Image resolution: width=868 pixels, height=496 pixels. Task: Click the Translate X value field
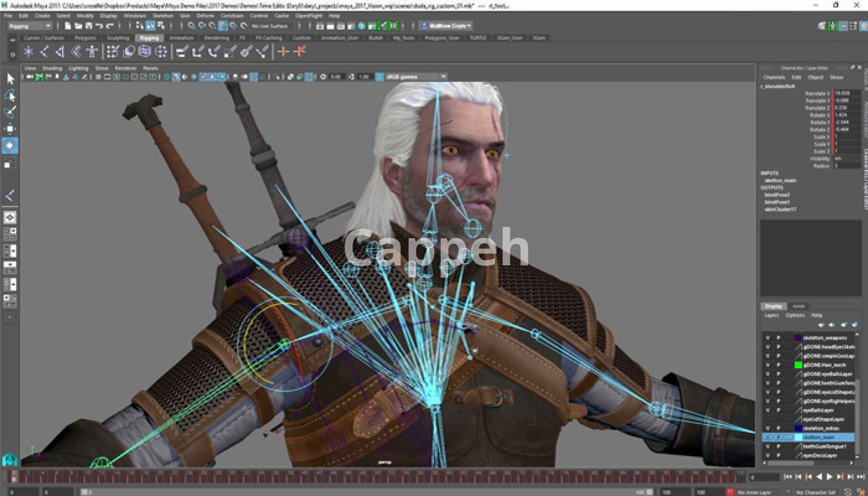click(x=846, y=93)
